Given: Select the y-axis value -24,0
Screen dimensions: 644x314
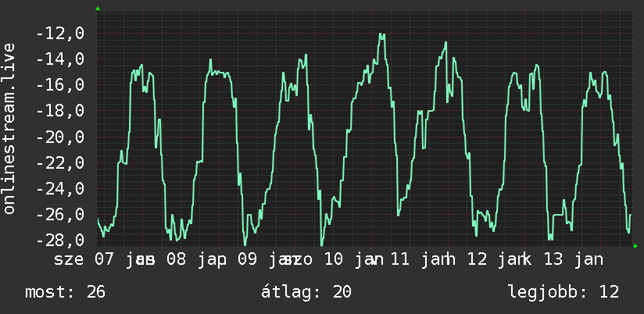Looking at the screenshot, I should pyautogui.click(x=60, y=188).
